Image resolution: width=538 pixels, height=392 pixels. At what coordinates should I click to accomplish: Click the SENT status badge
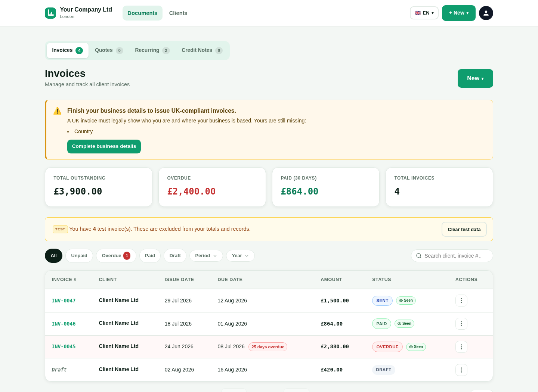coord(382,301)
